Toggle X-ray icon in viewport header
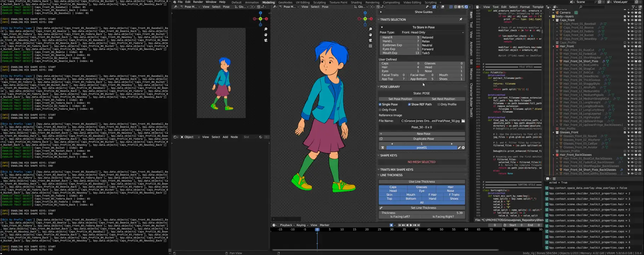 (x=451, y=7)
